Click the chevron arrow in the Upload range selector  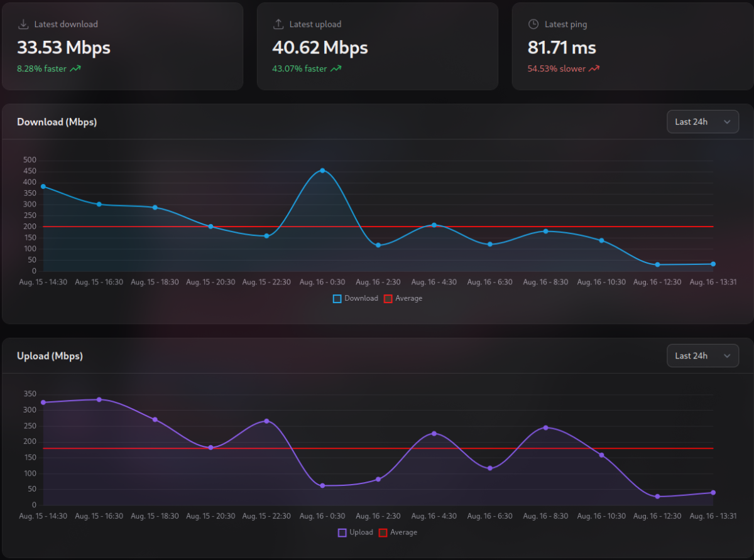pyautogui.click(x=727, y=356)
